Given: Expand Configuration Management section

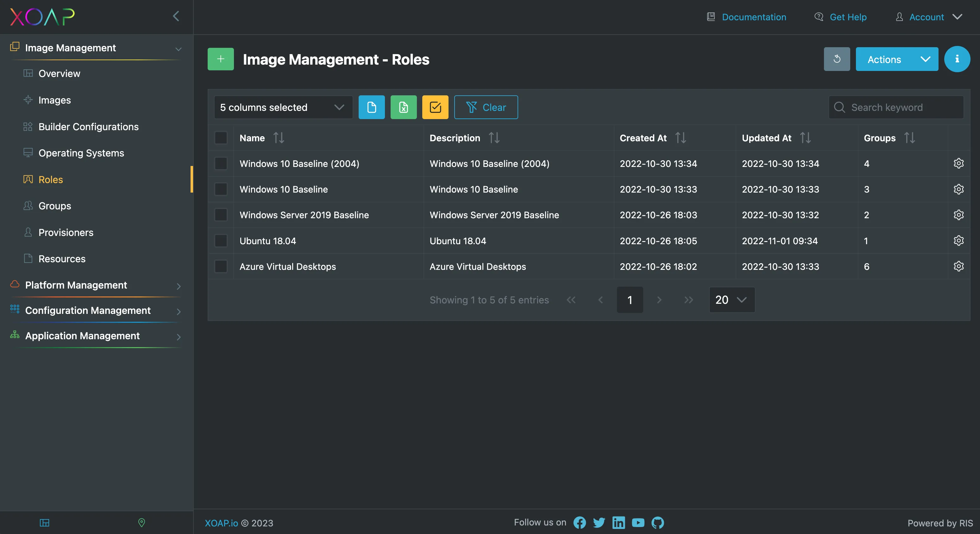Looking at the screenshot, I should coord(96,311).
